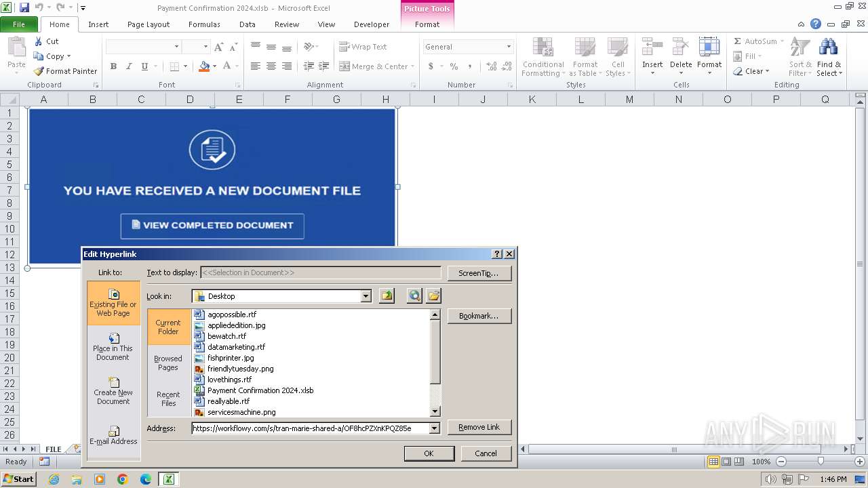Click Merge & Center
The width and height of the screenshot is (868, 488).
pos(374,66)
